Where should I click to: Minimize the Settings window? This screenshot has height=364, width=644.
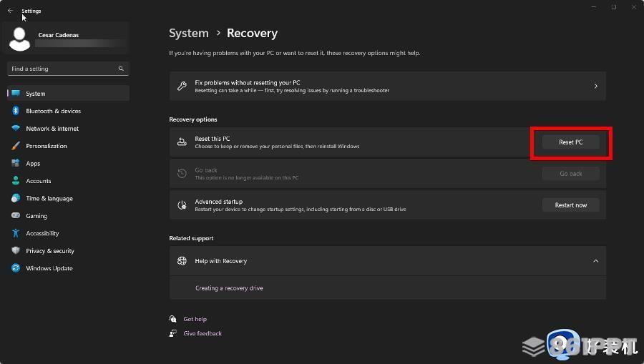click(594, 7)
